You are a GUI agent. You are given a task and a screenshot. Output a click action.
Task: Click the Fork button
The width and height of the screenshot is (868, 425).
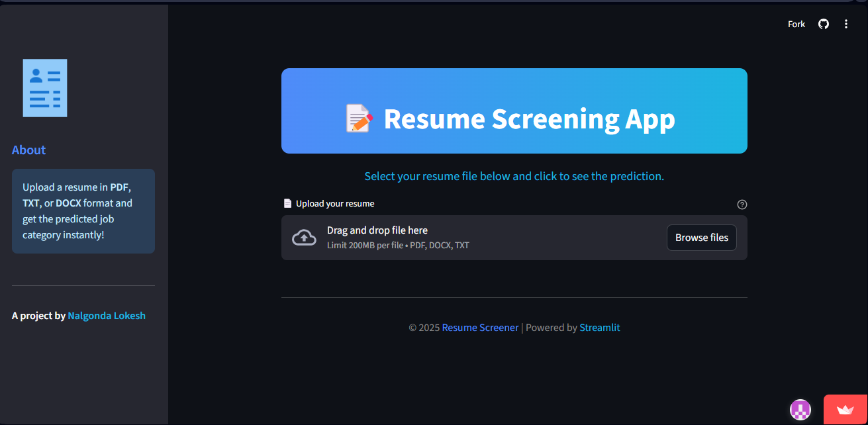(x=796, y=24)
